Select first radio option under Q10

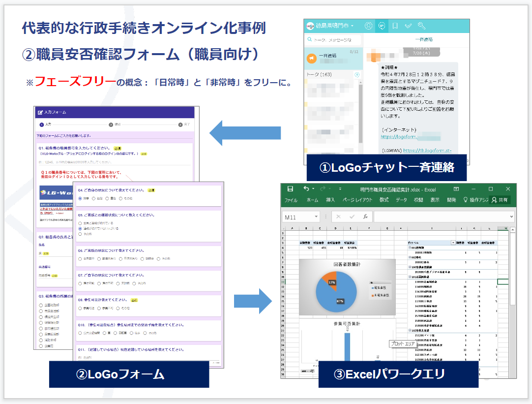pos(80,333)
